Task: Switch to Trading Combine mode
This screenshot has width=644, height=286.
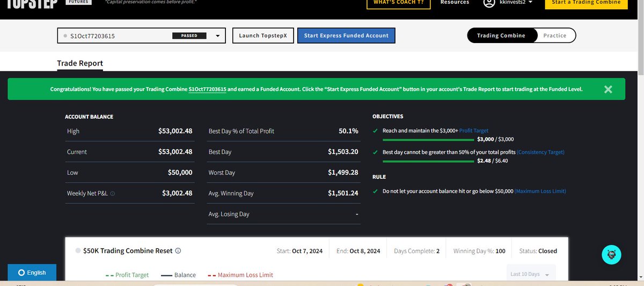Action: click(x=501, y=35)
